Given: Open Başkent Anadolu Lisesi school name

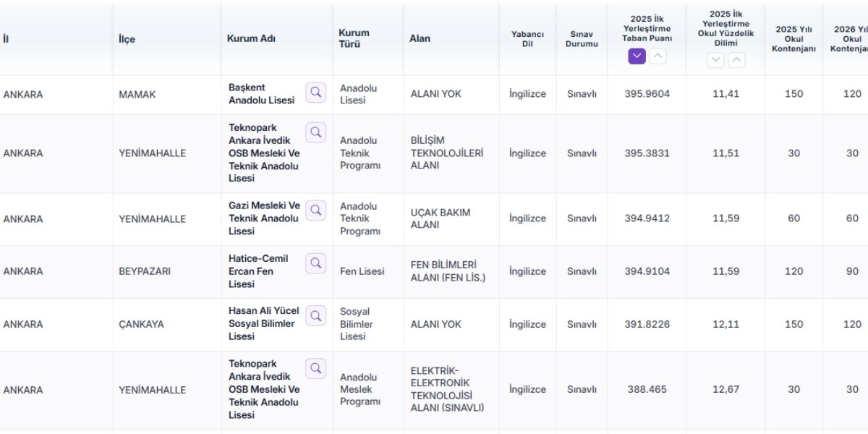Looking at the screenshot, I should (262, 94).
